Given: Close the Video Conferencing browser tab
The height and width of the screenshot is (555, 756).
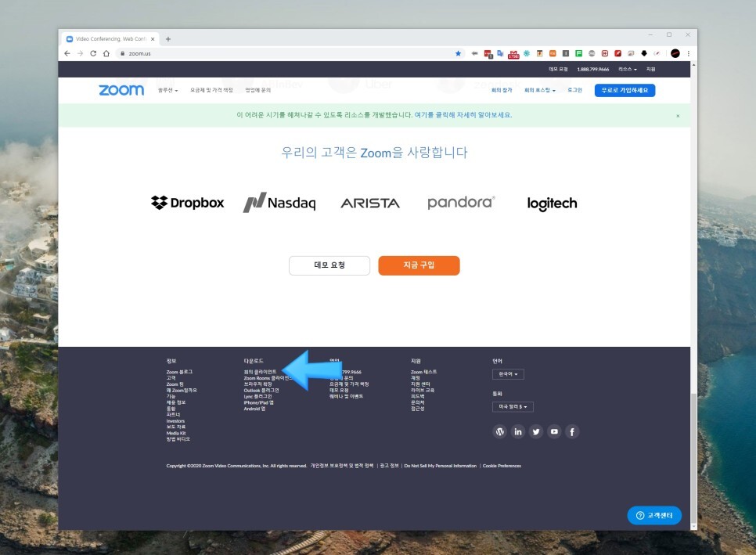Looking at the screenshot, I should tap(153, 39).
